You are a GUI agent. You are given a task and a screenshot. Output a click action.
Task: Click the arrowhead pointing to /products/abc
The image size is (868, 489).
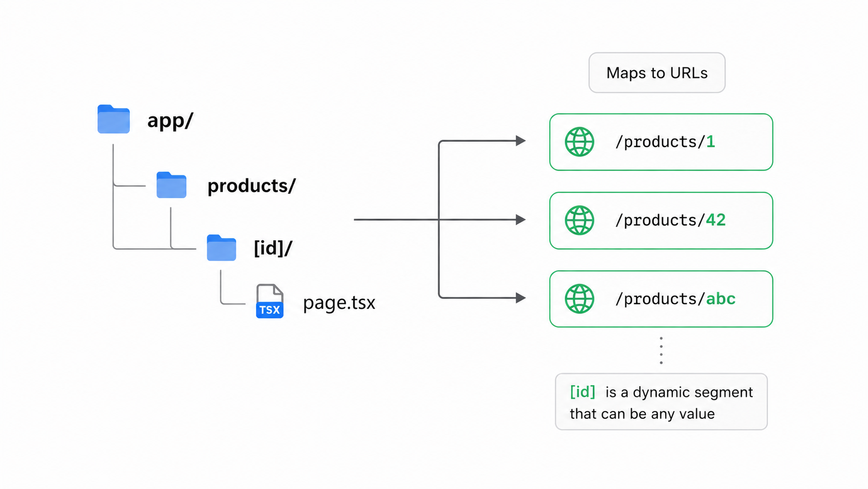[521, 298]
